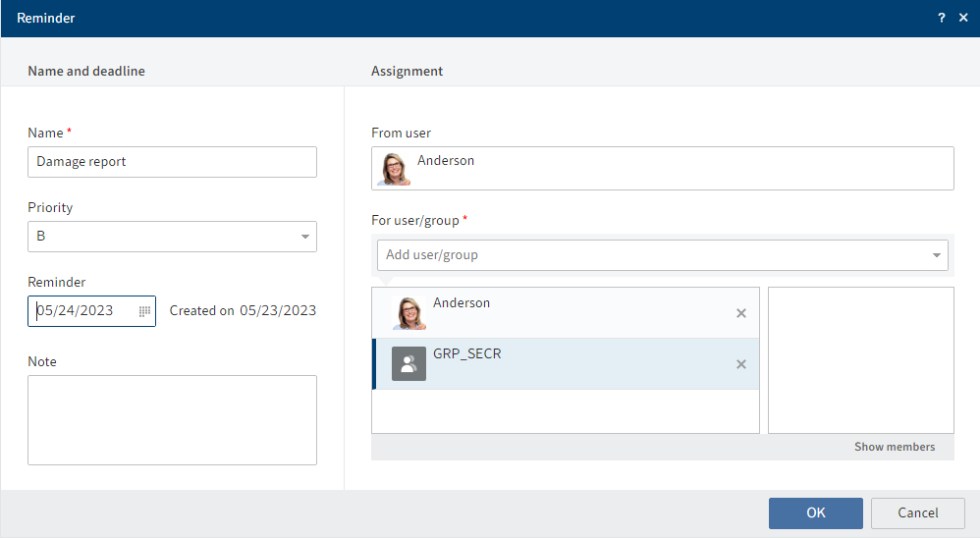Click the empty members panel
This screenshot has width=980, height=538.
point(860,359)
